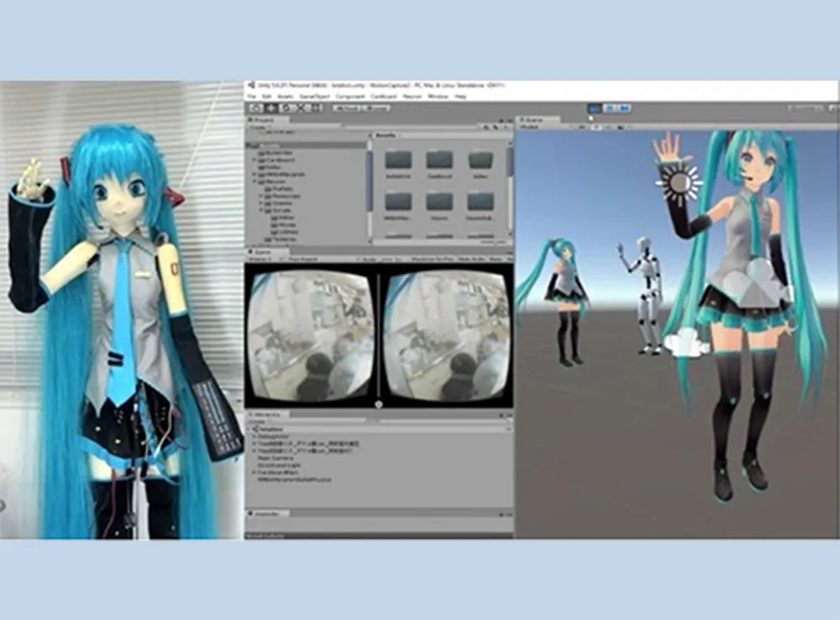Select the Hand tool in toolbar
The image size is (840, 620).
point(255,108)
